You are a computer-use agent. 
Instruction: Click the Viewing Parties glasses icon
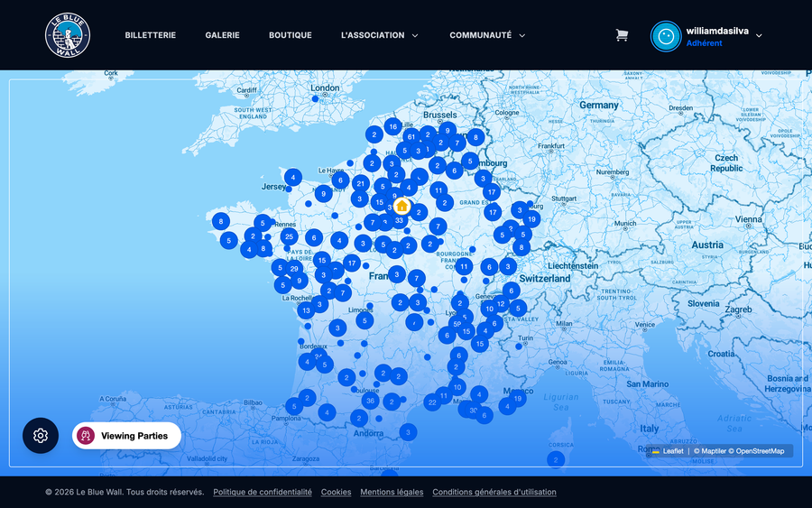click(x=86, y=436)
